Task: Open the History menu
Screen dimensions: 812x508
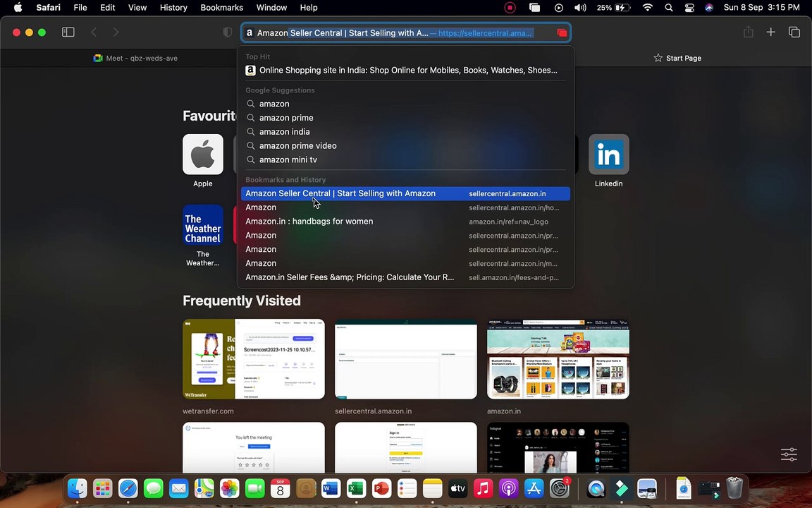Action: [173, 7]
